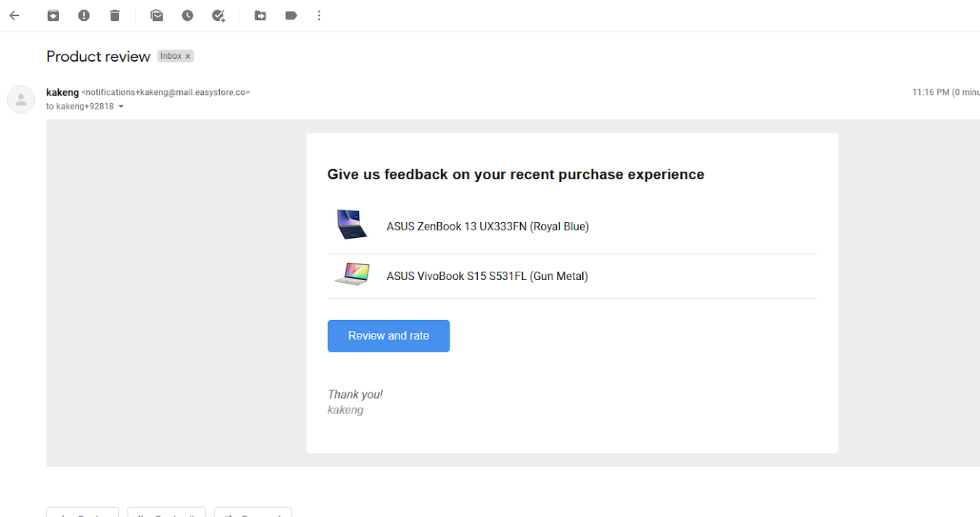
Task: Click the sender's avatar picture
Action: point(21,99)
